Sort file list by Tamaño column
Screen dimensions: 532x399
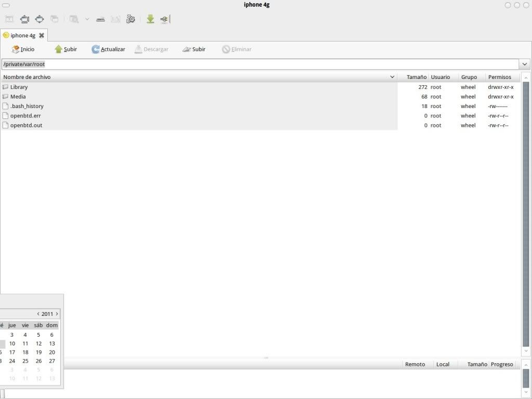pyautogui.click(x=413, y=77)
